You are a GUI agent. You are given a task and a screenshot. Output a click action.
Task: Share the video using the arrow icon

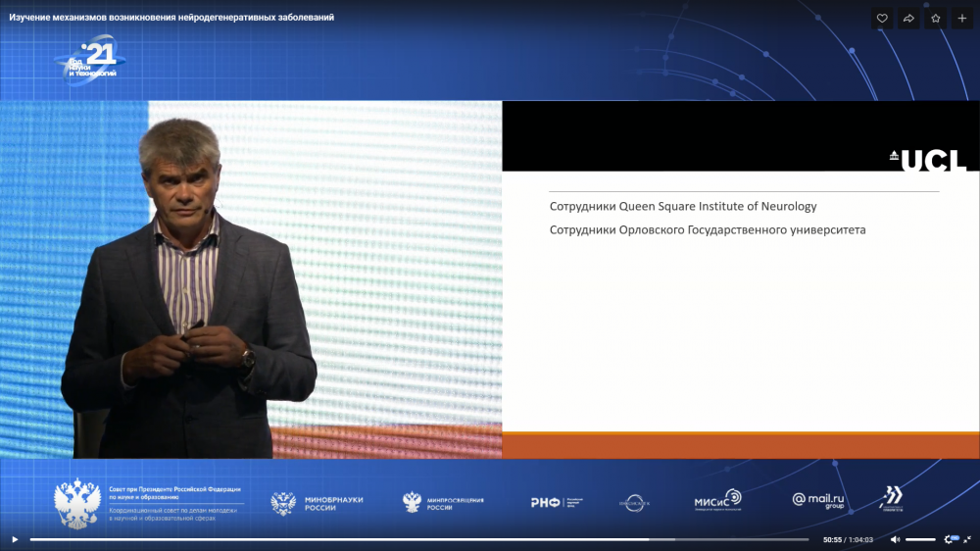(908, 18)
